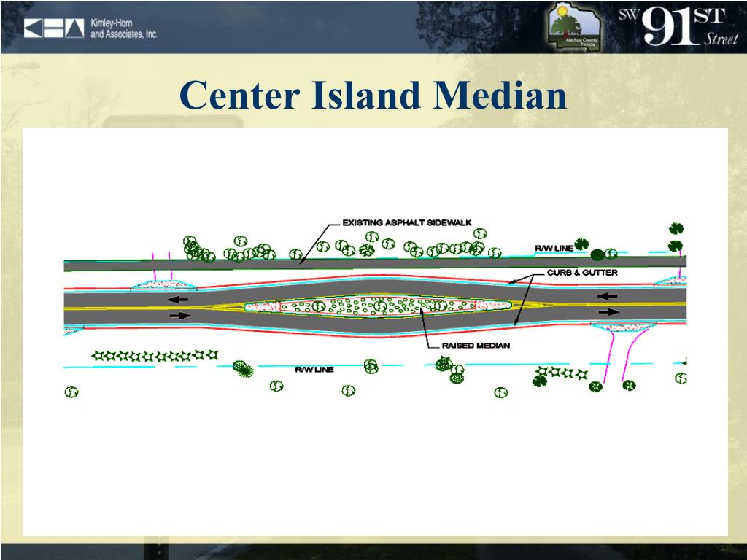Viewport: 747px width, 560px height.
Task: Click the lower 'R/W LINE' label
Action: point(314,370)
